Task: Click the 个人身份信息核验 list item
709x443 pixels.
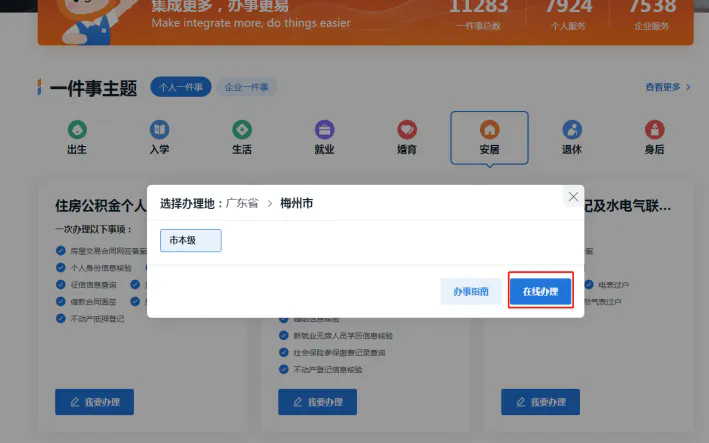Action: click(x=101, y=268)
